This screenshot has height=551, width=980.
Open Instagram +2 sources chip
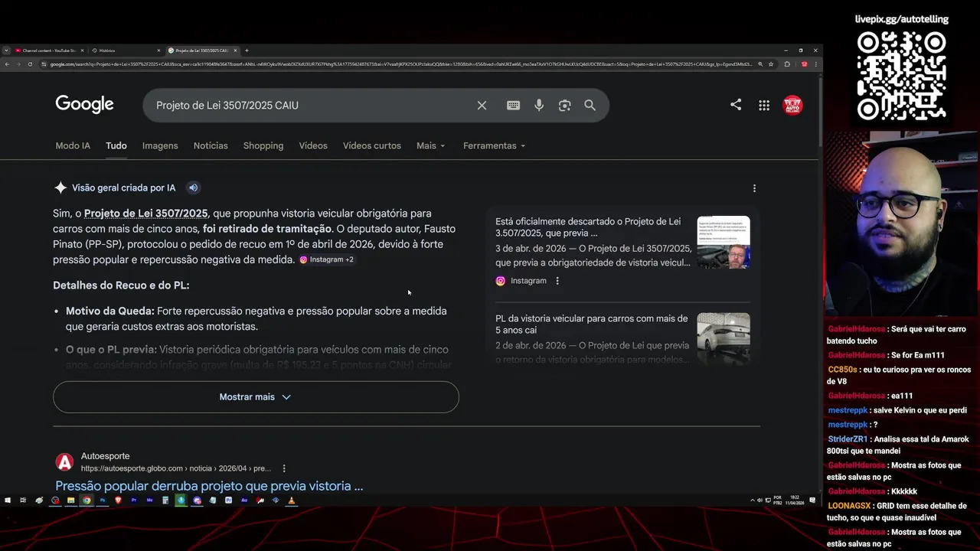[x=327, y=259]
